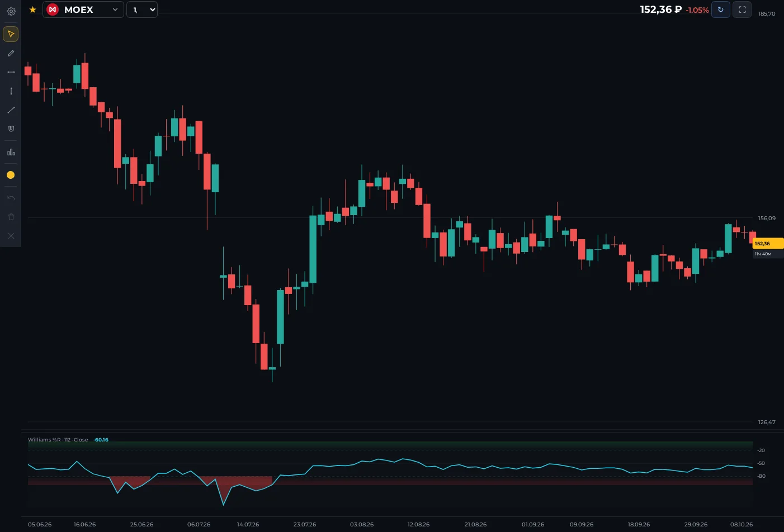Open the indicators bar chart icon
The height and width of the screenshot is (532, 784).
pyautogui.click(x=11, y=152)
